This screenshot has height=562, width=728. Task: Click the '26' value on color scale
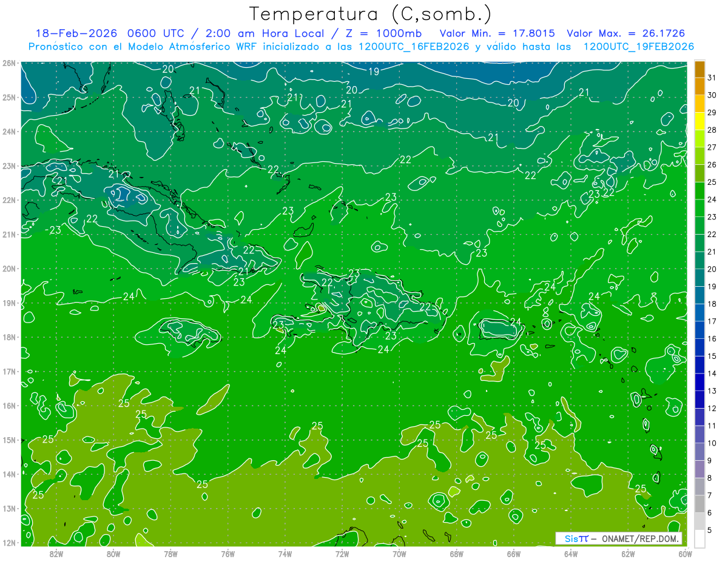pos(712,165)
